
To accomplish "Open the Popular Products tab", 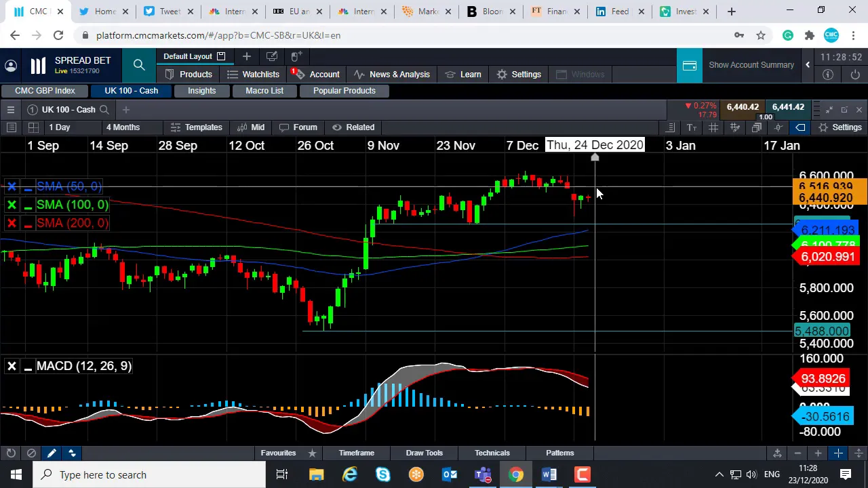I will (x=344, y=91).
